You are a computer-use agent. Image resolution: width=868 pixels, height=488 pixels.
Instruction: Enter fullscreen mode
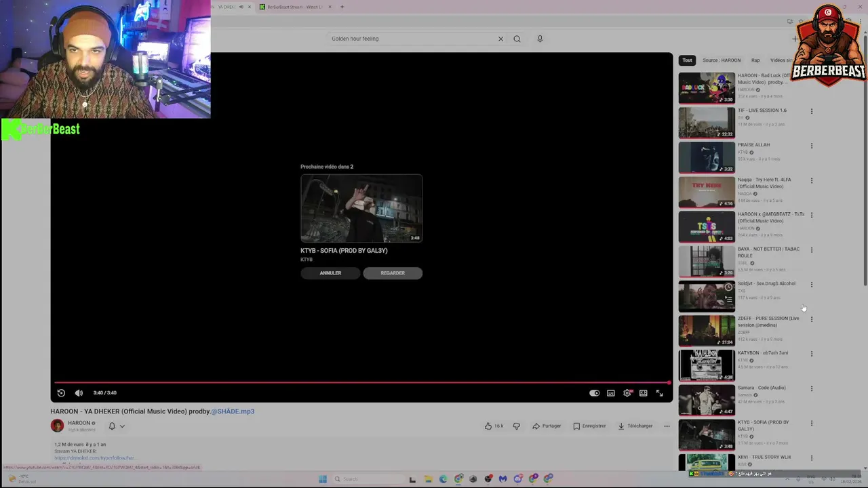[x=659, y=393]
